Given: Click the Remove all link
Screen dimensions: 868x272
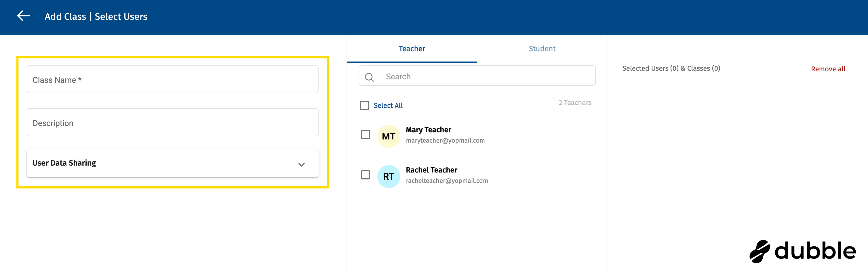Looking at the screenshot, I should (828, 69).
